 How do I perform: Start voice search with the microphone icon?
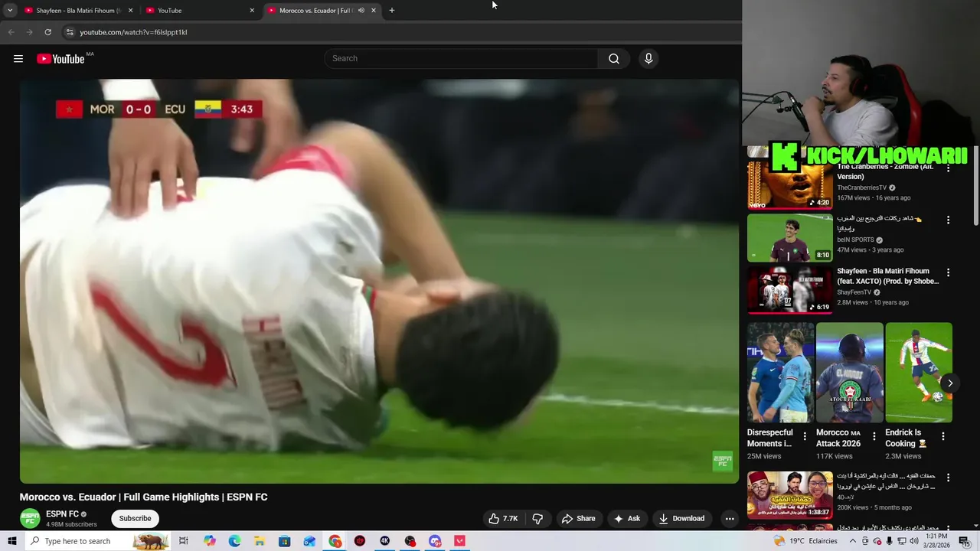point(648,59)
